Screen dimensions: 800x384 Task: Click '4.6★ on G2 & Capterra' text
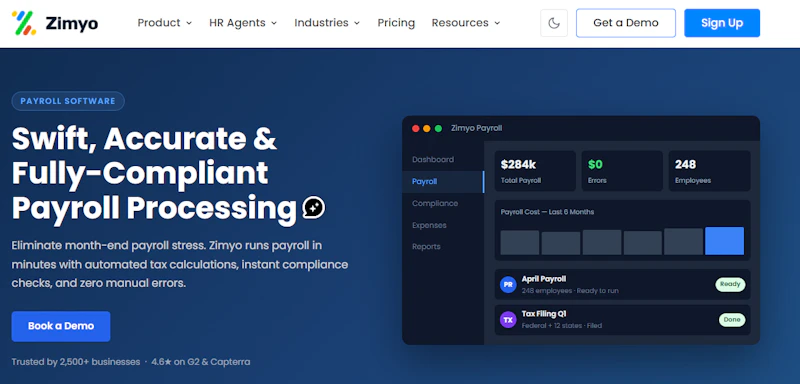click(201, 362)
